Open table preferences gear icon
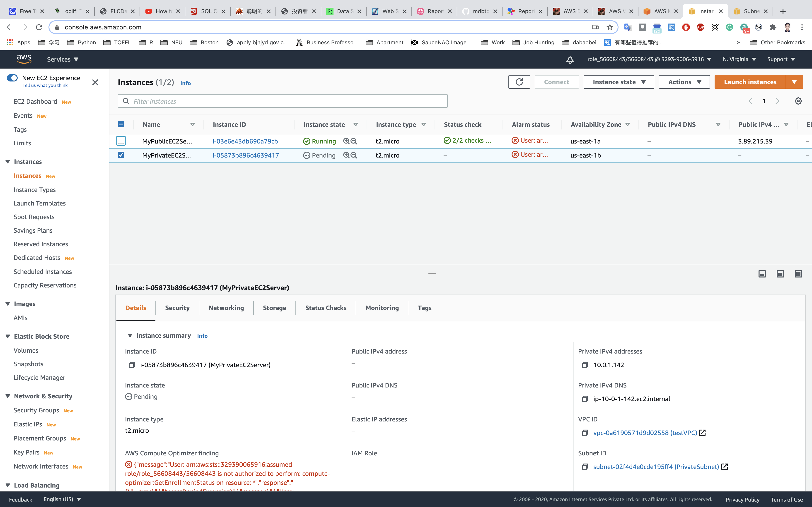The height and width of the screenshot is (507, 812). [x=798, y=101]
